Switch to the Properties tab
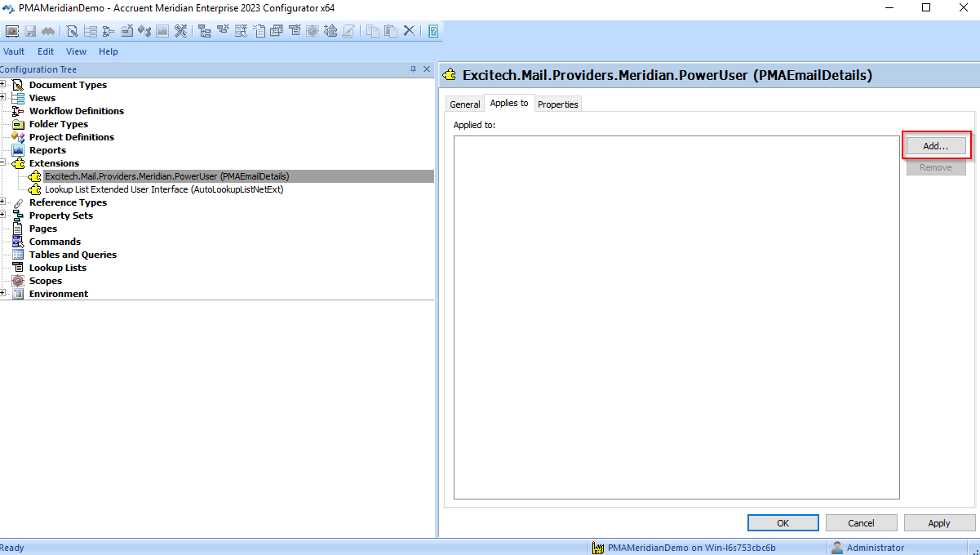This screenshot has height=555, width=980. (x=558, y=104)
